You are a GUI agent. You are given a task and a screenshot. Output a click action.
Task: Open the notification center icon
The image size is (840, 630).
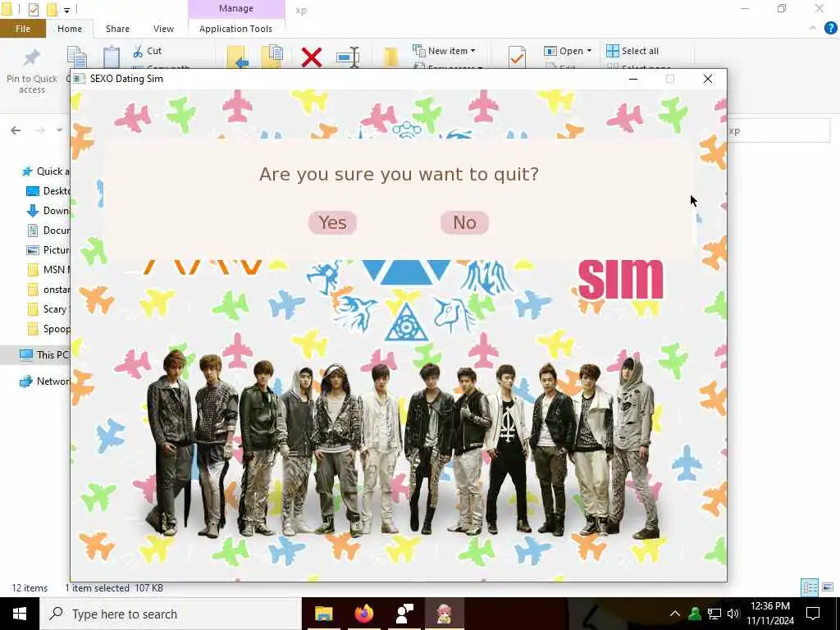point(813,614)
